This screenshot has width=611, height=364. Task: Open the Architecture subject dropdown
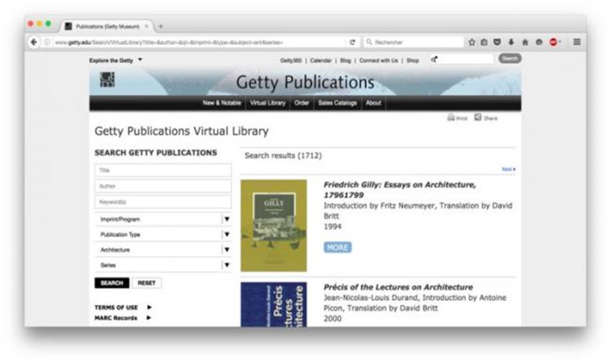[226, 250]
